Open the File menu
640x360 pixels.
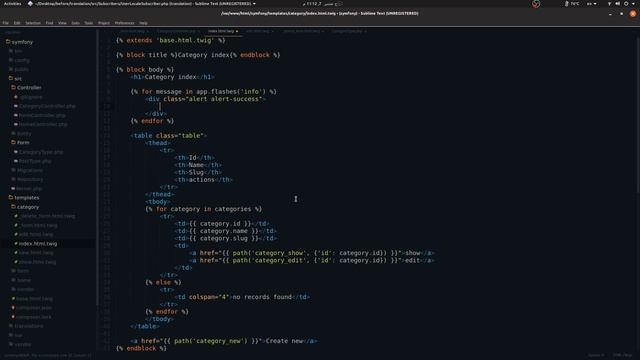point(5,23)
